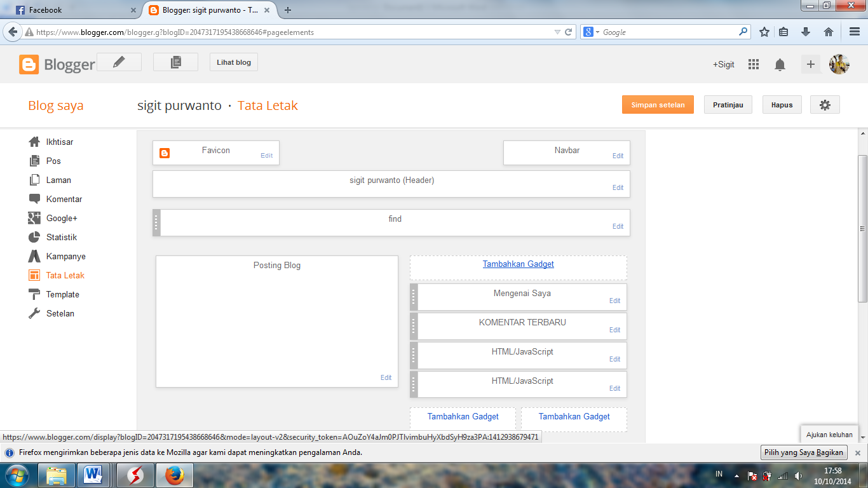This screenshot has height=488, width=868.
Task: Show bookmarks list icon
Action: [783, 32]
